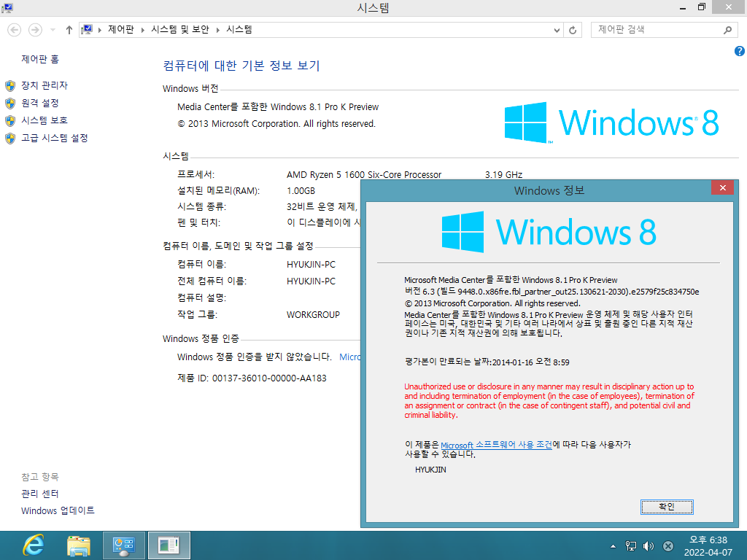Expand arrow before 제어판 breadcrumb
This screenshot has width=747, height=560.
click(99, 30)
